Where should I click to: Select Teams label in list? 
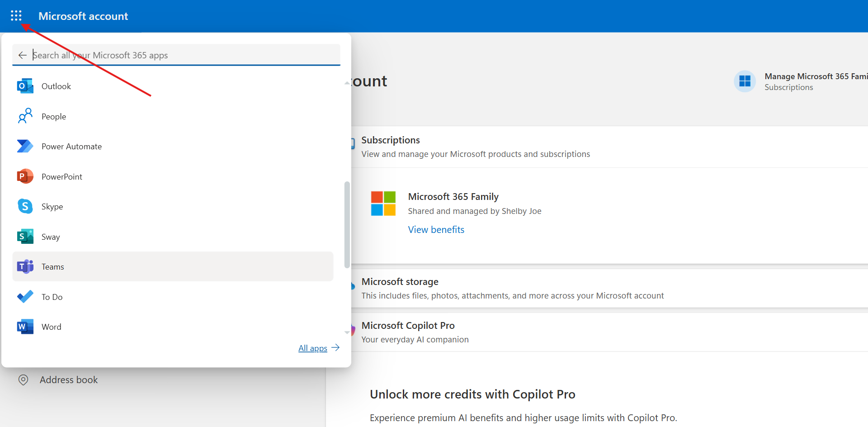pyautogui.click(x=53, y=267)
